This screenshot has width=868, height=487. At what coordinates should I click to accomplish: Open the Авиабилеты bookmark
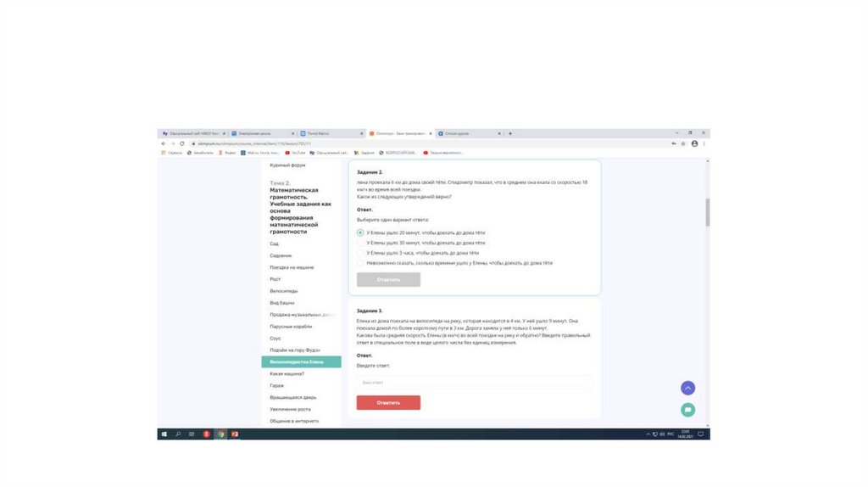(x=200, y=153)
